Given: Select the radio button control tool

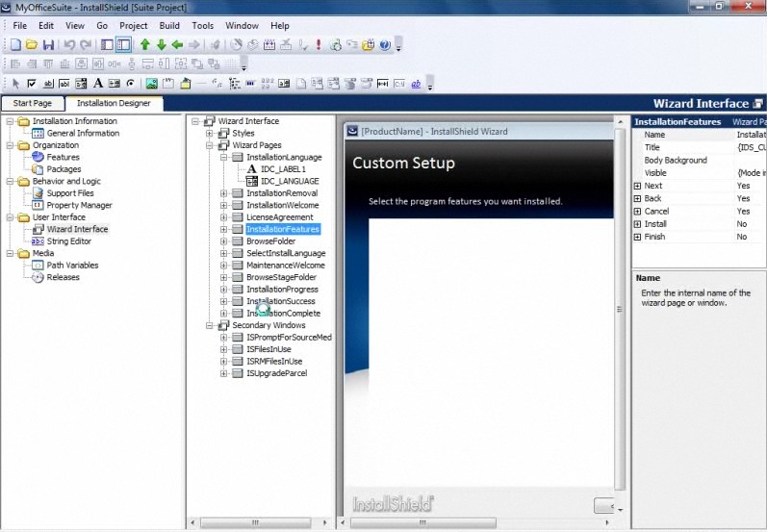Looking at the screenshot, I should (x=130, y=84).
